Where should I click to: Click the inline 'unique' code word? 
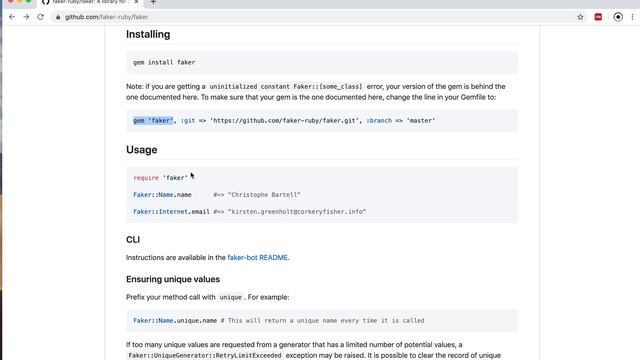[x=231, y=297]
